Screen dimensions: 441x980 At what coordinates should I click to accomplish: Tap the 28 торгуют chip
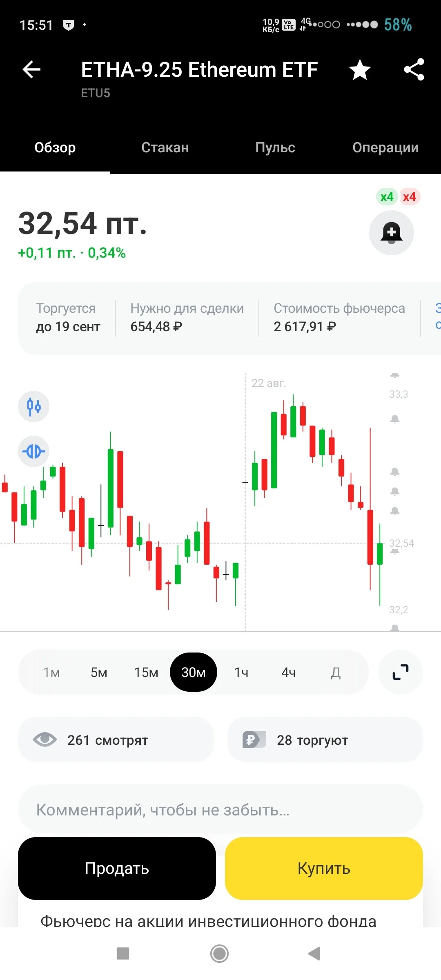click(325, 739)
